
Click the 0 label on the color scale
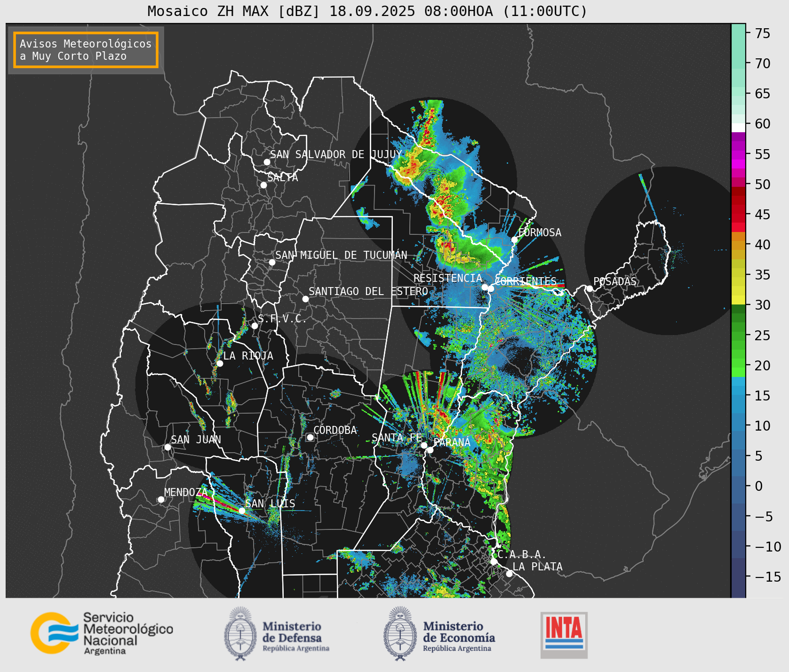[758, 486]
